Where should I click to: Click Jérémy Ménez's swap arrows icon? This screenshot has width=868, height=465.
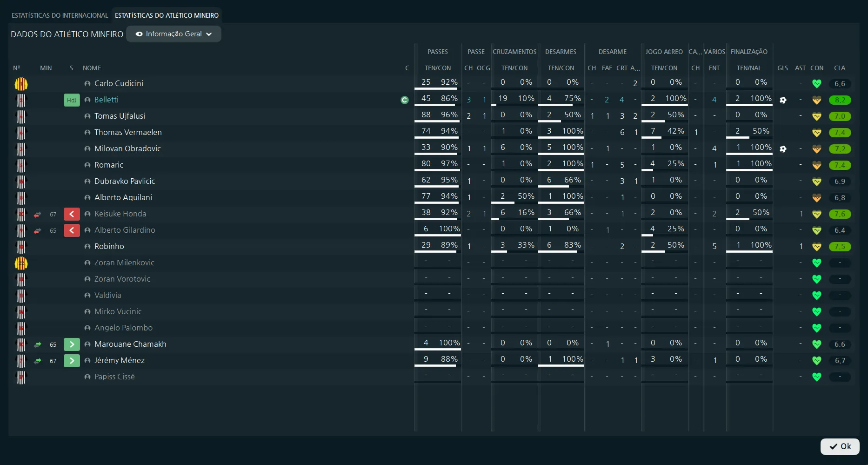click(x=38, y=361)
